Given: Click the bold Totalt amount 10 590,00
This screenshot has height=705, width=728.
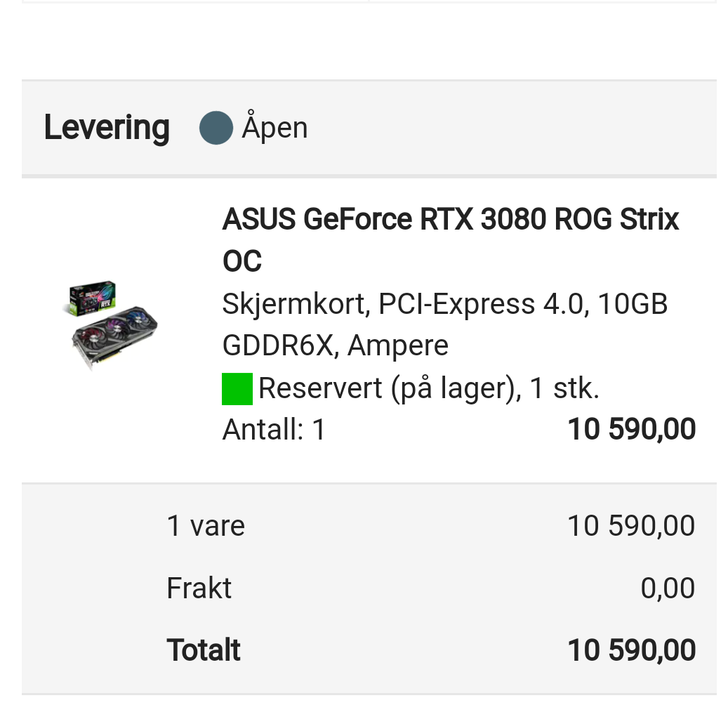Looking at the screenshot, I should pos(631,650).
